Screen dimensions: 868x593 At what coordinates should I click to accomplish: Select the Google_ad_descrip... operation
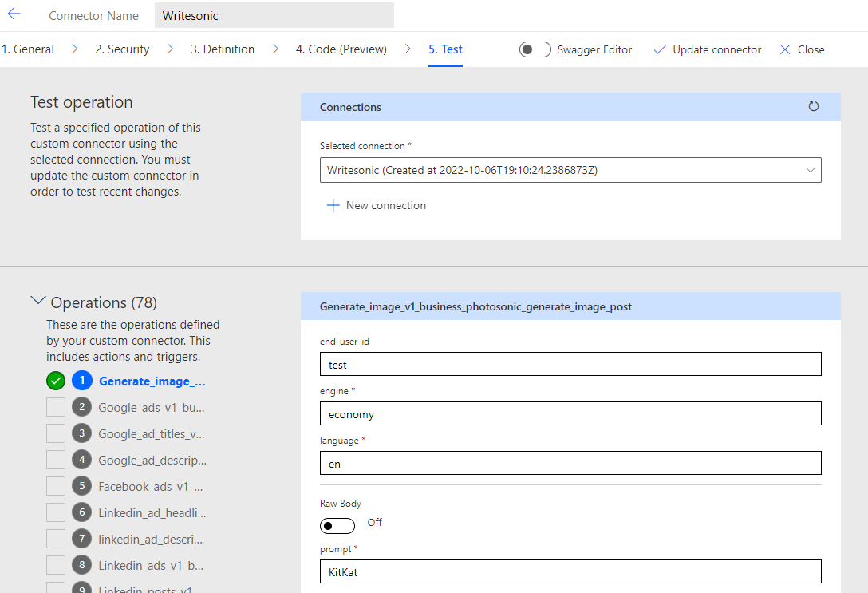coord(152,461)
